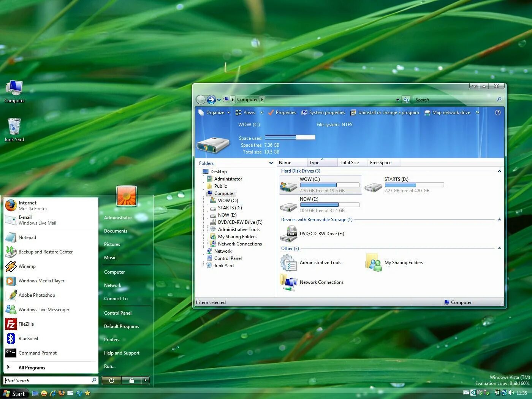Open My Sharing Folders in the Other section

coord(404,263)
